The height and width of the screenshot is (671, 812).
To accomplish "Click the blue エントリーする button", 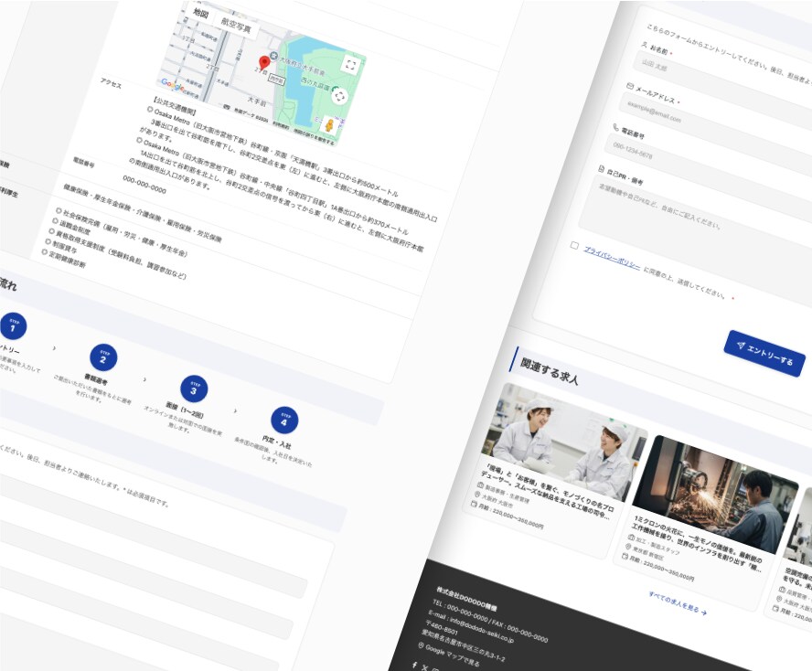I will pyautogui.click(x=764, y=353).
